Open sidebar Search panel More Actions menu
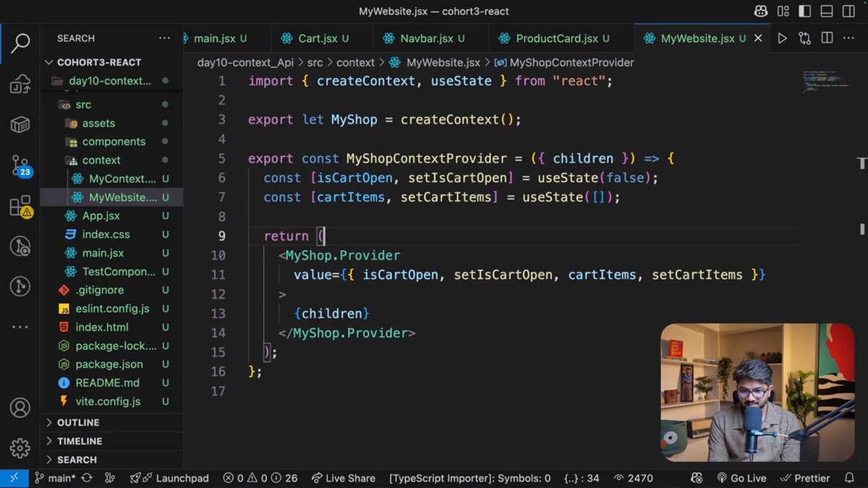Screen dimensions: 868x488 pos(165,38)
